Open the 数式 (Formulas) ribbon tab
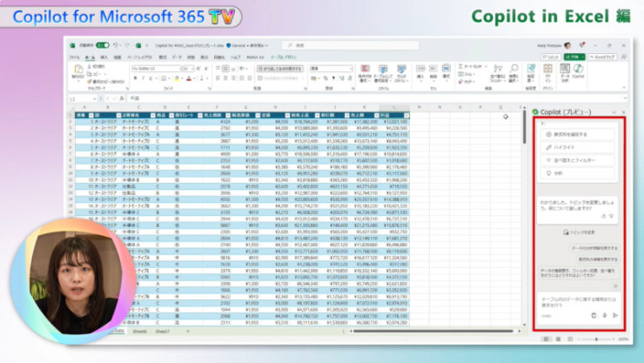Image resolution: width=644 pixels, height=363 pixels. 163,57
